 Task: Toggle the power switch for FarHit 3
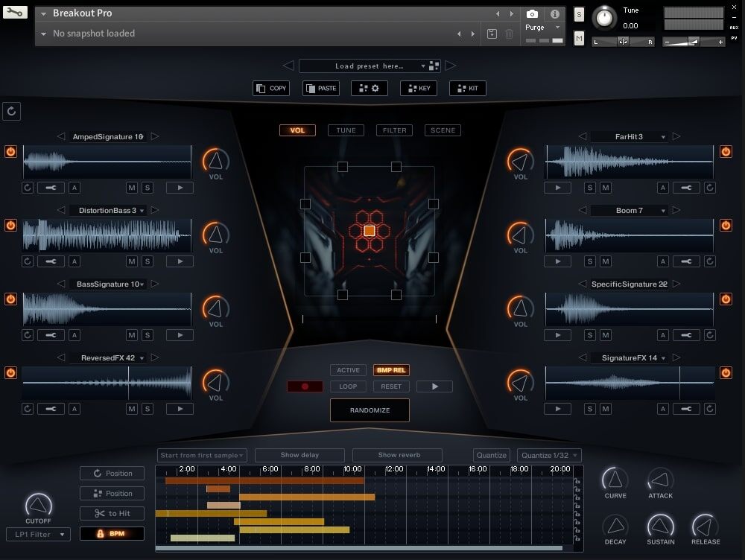point(726,151)
